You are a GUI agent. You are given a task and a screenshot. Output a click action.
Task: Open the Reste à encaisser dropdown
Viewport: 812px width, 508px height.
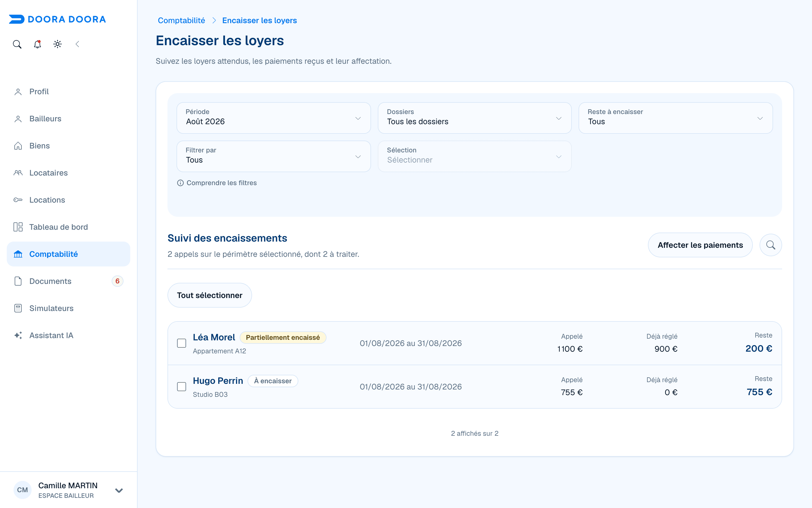[x=676, y=118]
